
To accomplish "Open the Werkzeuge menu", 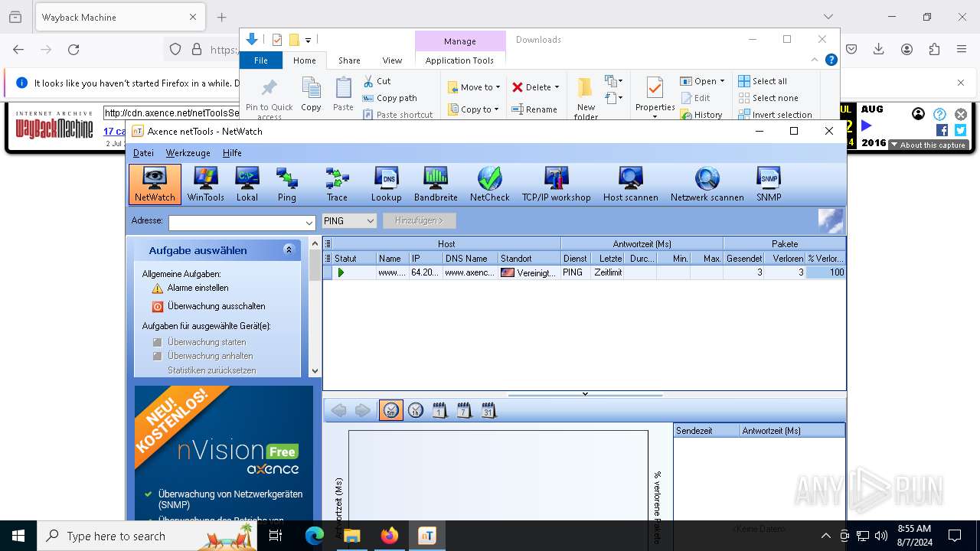I will click(188, 153).
